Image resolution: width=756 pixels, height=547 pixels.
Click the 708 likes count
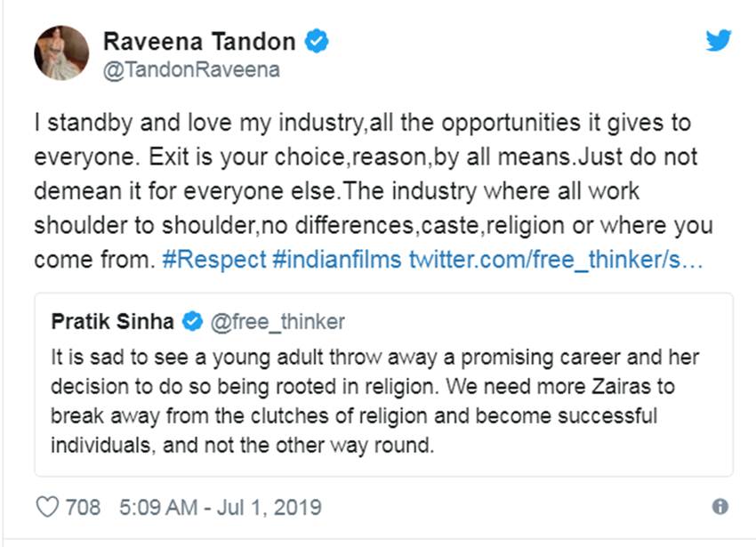(83, 507)
